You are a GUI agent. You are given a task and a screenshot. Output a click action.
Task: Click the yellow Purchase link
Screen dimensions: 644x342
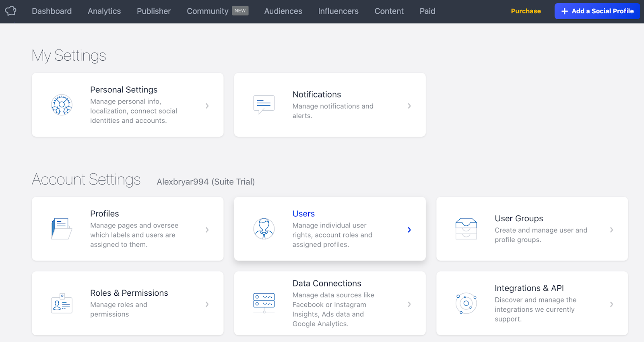pyautogui.click(x=526, y=11)
